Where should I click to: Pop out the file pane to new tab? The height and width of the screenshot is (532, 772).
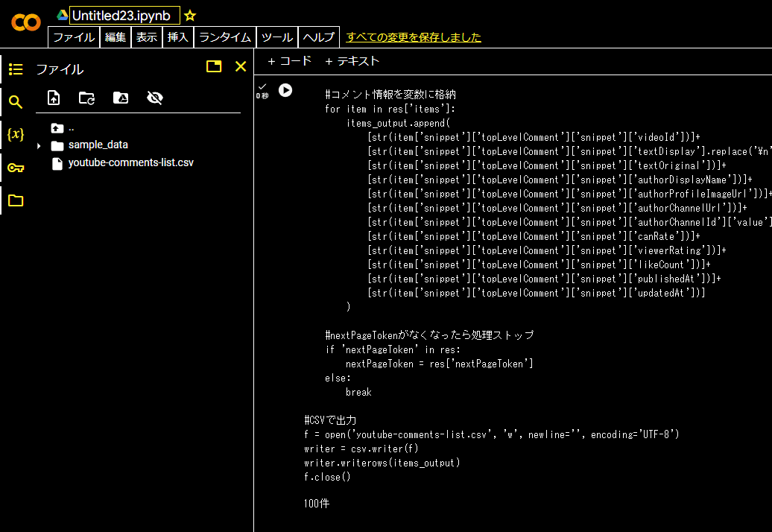[213, 66]
